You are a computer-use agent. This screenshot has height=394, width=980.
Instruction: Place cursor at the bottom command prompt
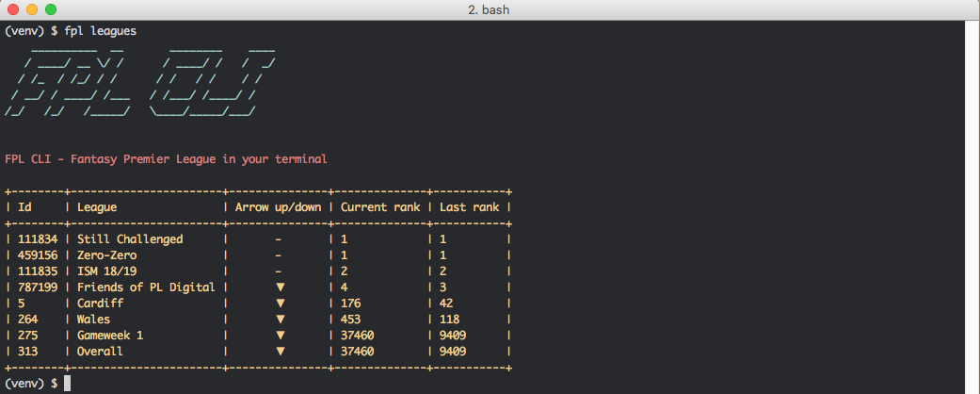pos(66,383)
